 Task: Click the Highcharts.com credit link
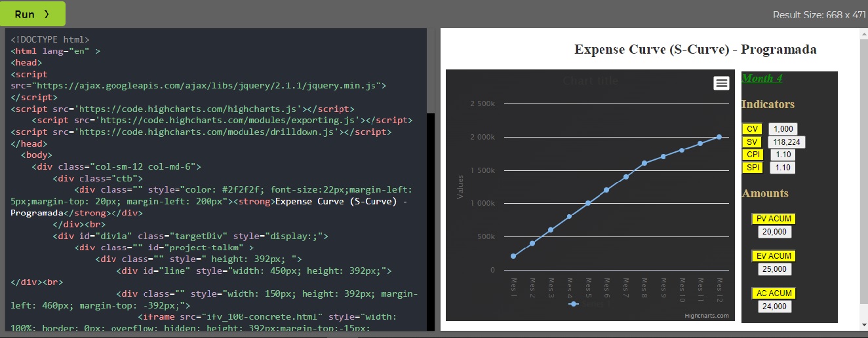[x=706, y=316]
